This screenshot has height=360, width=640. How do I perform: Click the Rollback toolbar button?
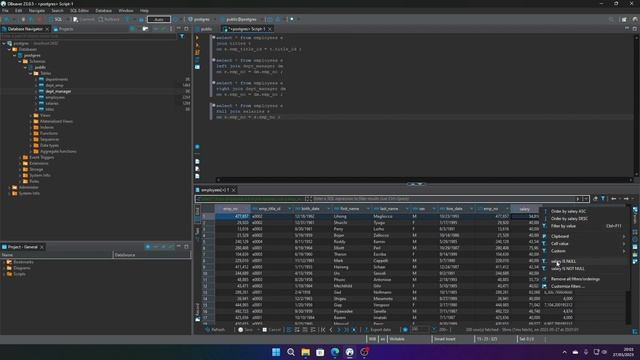[x=109, y=19]
